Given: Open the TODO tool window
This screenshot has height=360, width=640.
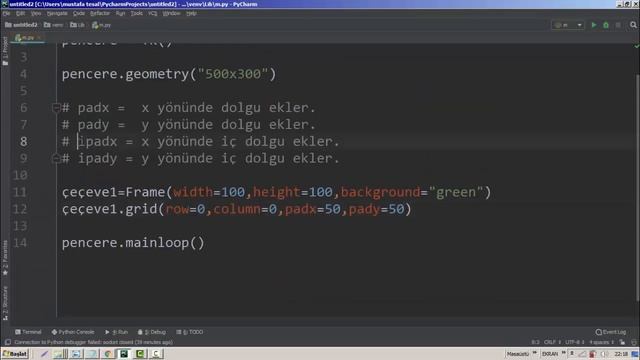Looking at the screenshot, I should click(190, 332).
